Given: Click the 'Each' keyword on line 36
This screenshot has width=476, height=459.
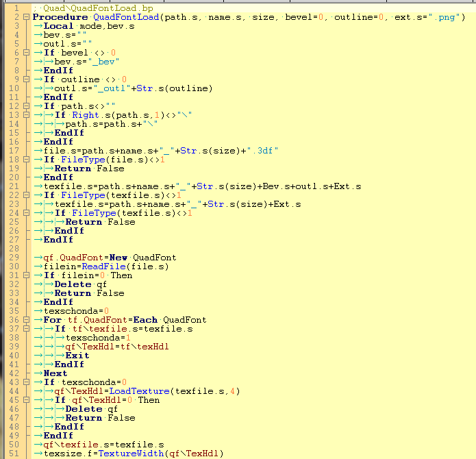Looking at the screenshot, I should coord(145,320).
